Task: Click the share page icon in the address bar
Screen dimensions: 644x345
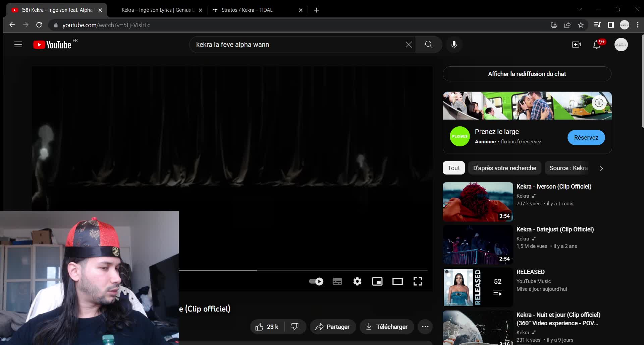Action: [x=567, y=25]
